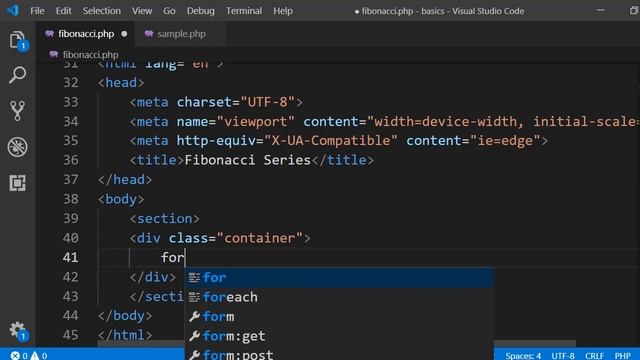Open the Extensions sidebar icon
The image size is (640, 360).
pos(17,183)
